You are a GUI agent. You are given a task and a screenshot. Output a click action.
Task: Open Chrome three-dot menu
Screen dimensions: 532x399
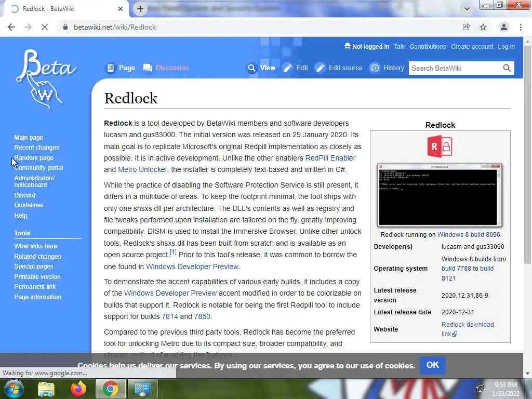[x=521, y=27]
